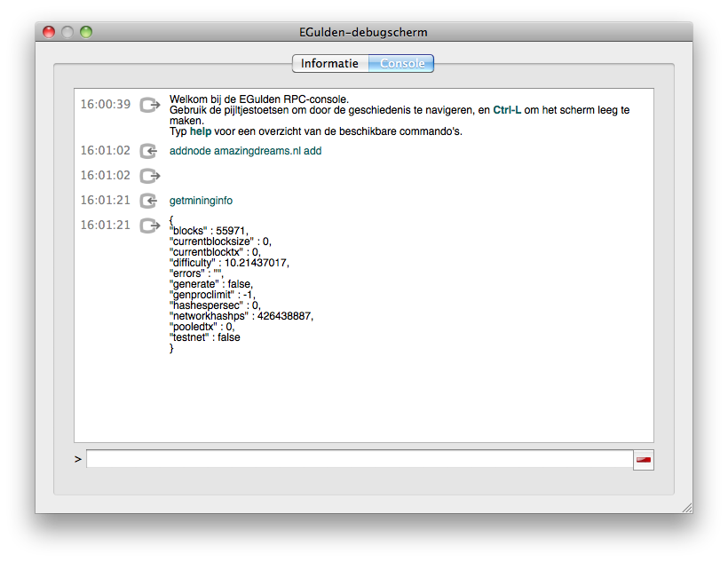Click the red clear console button
The image size is (728, 562).
point(644,460)
